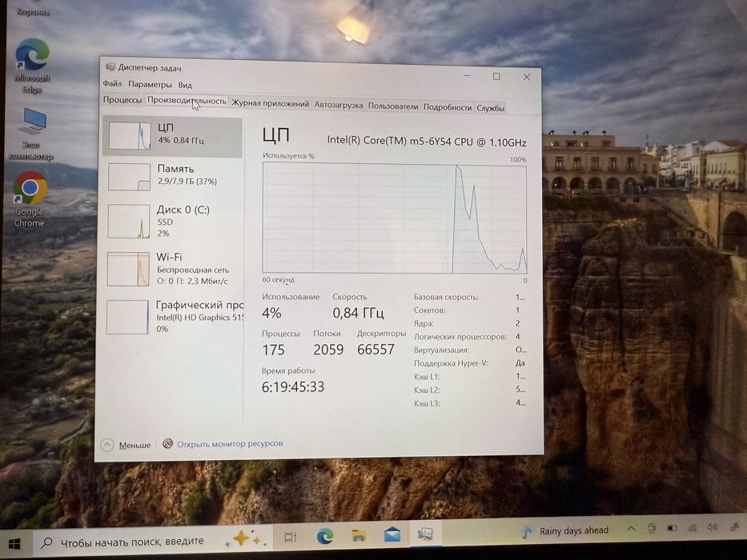Click the resource monitor icon
Viewport: 747px width, 560px height.
(167, 444)
